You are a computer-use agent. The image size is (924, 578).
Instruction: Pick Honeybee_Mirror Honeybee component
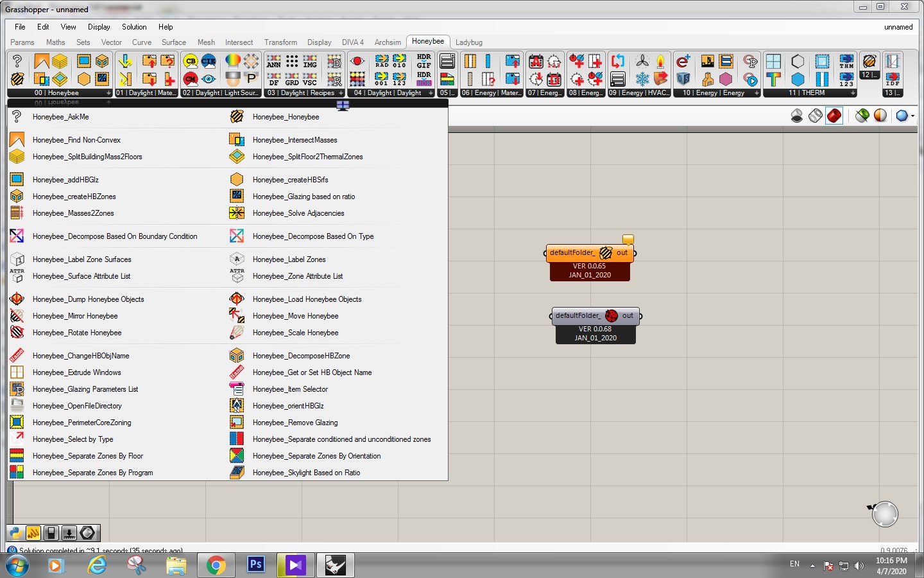(75, 316)
